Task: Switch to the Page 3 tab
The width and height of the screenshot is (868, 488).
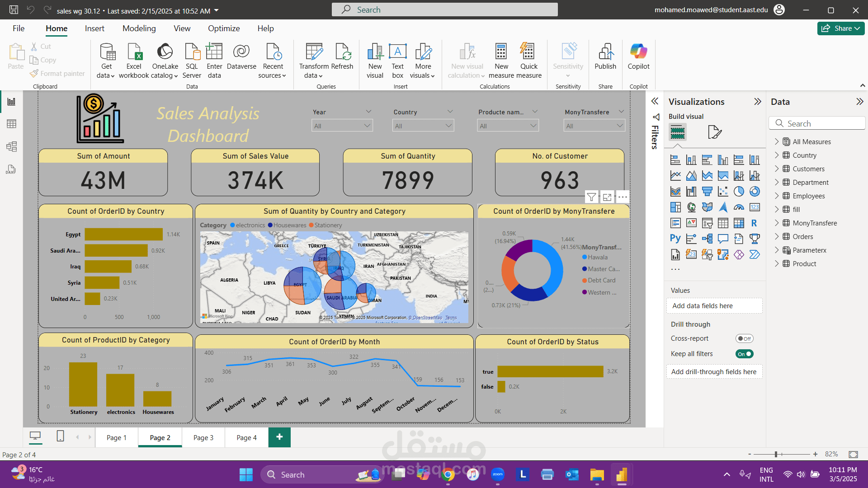Action: coord(203,437)
